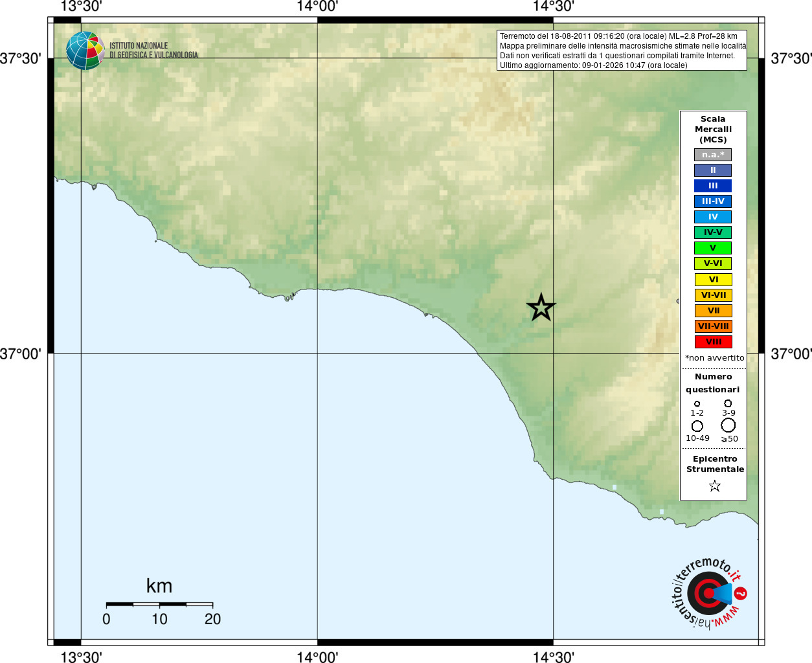The width and height of the screenshot is (812, 663).
Task: Click the green intensity V swatch
Action: (713, 248)
